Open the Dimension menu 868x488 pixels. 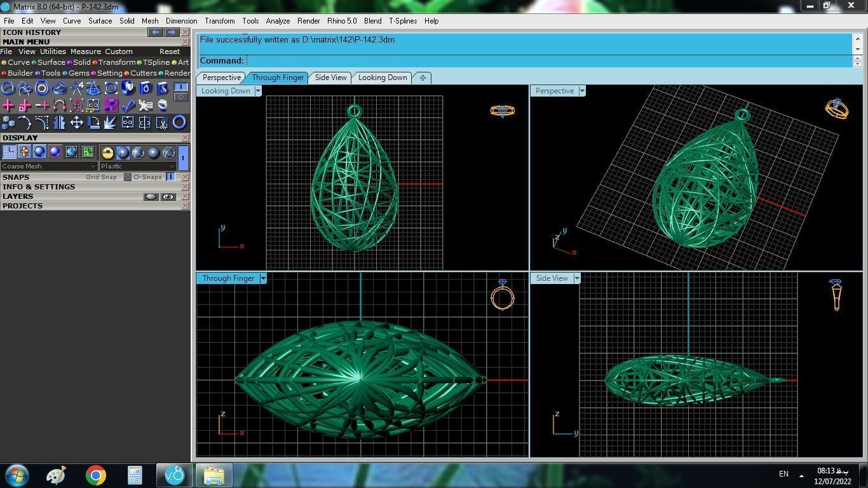pos(181,21)
